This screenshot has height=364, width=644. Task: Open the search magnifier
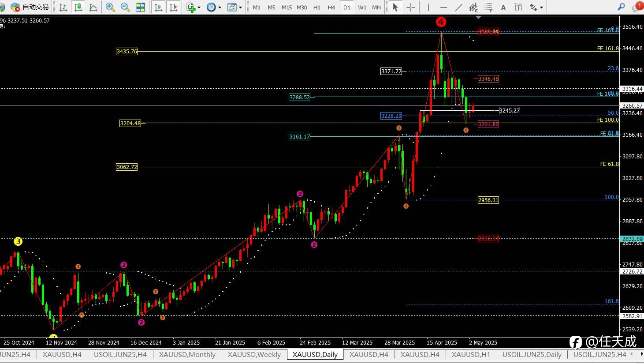(622, 7)
